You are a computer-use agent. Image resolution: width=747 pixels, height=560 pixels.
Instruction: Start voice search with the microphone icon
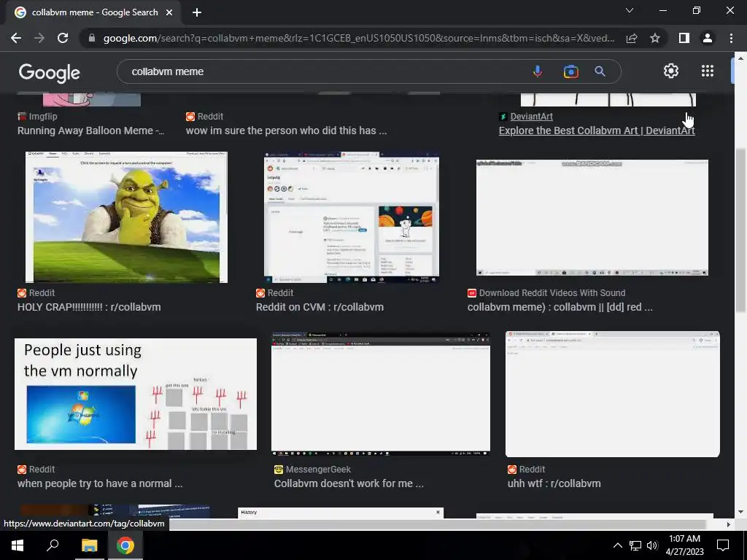(x=538, y=71)
